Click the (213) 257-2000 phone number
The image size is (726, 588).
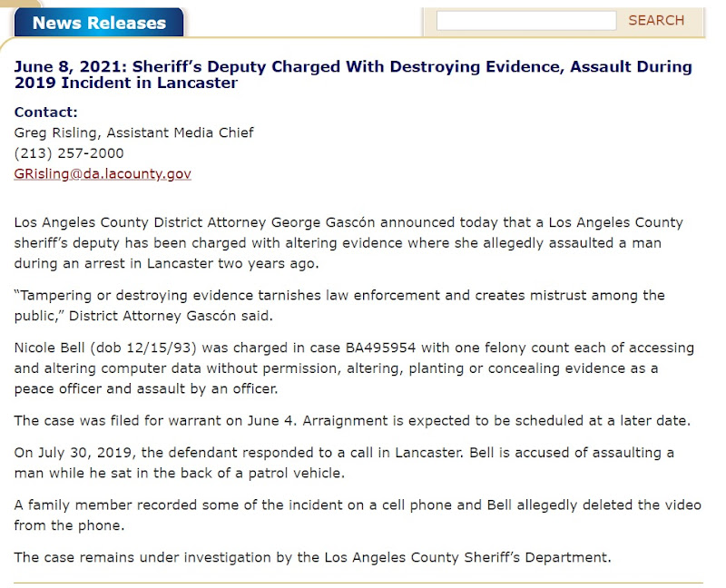click(x=69, y=153)
